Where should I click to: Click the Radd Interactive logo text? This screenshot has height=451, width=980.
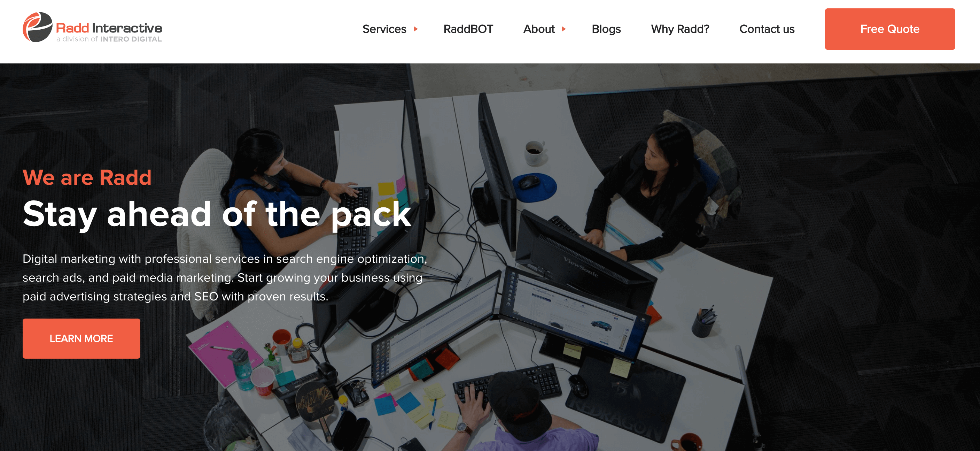[109, 28]
